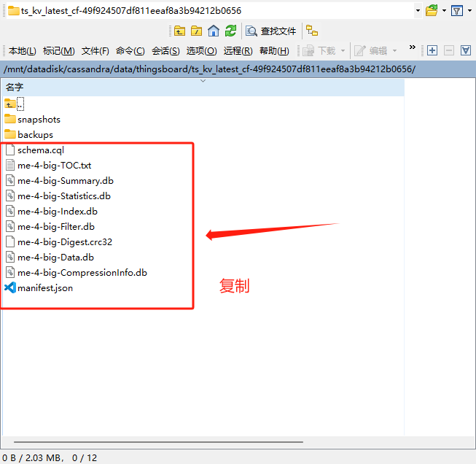
Task: Expand the filter dropdown arrow
Action: point(469,11)
